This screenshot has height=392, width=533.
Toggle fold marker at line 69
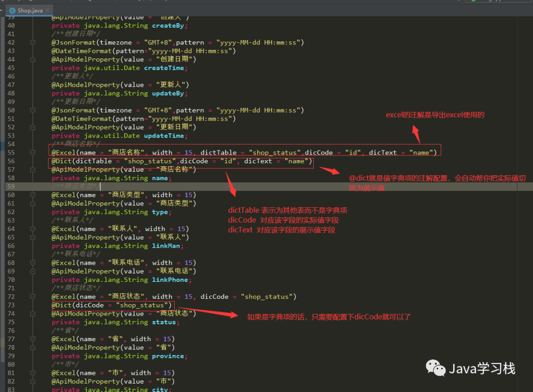(33, 272)
